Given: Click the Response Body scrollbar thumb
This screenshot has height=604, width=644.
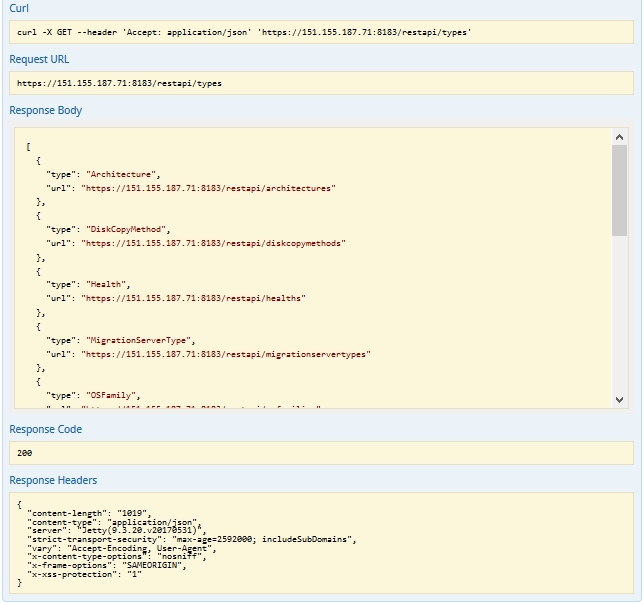Looking at the screenshot, I should coord(619,190).
